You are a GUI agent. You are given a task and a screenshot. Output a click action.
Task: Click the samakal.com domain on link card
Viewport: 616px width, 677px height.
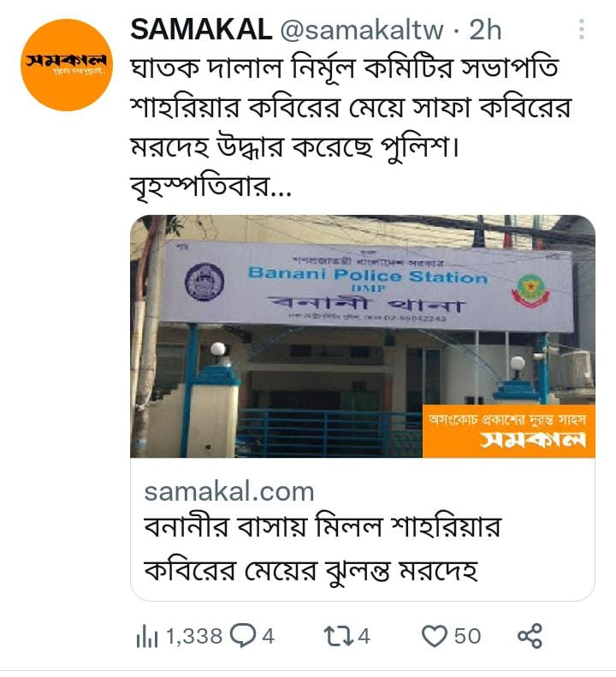click(x=229, y=492)
